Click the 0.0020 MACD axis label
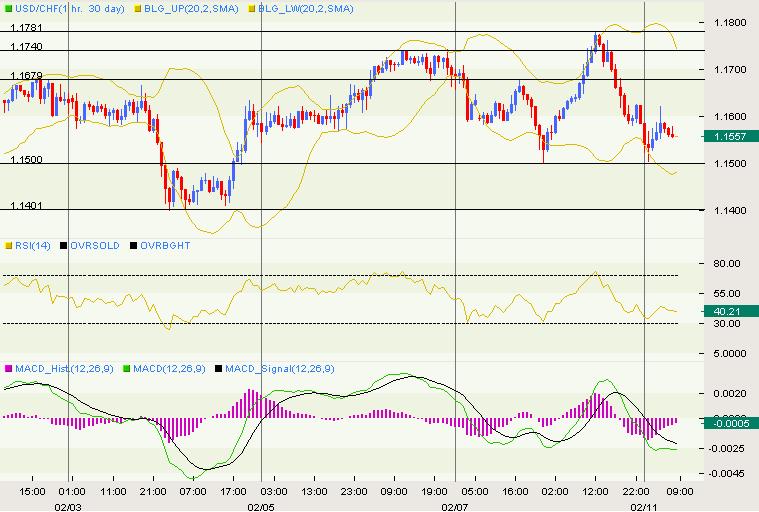This screenshot has height=512, width=759. (x=730, y=393)
